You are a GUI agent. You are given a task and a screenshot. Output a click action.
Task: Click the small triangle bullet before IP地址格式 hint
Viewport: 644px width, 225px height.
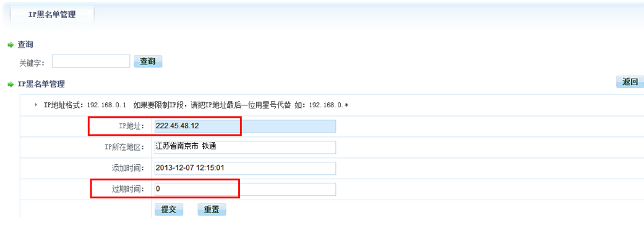pos(36,105)
